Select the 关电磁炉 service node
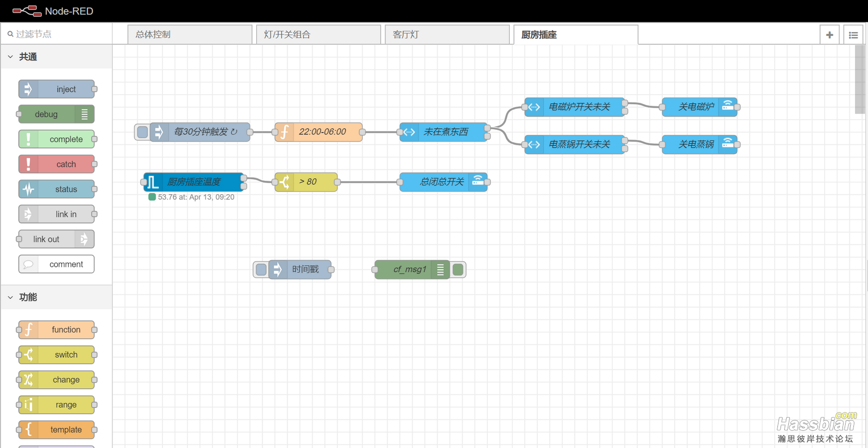This screenshot has width=868, height=448. pos(700,107)
